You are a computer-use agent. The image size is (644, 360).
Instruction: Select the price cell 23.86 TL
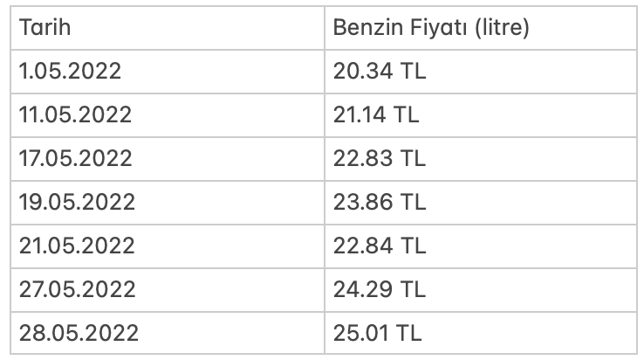pyautogui.click(x=481, y=203)
